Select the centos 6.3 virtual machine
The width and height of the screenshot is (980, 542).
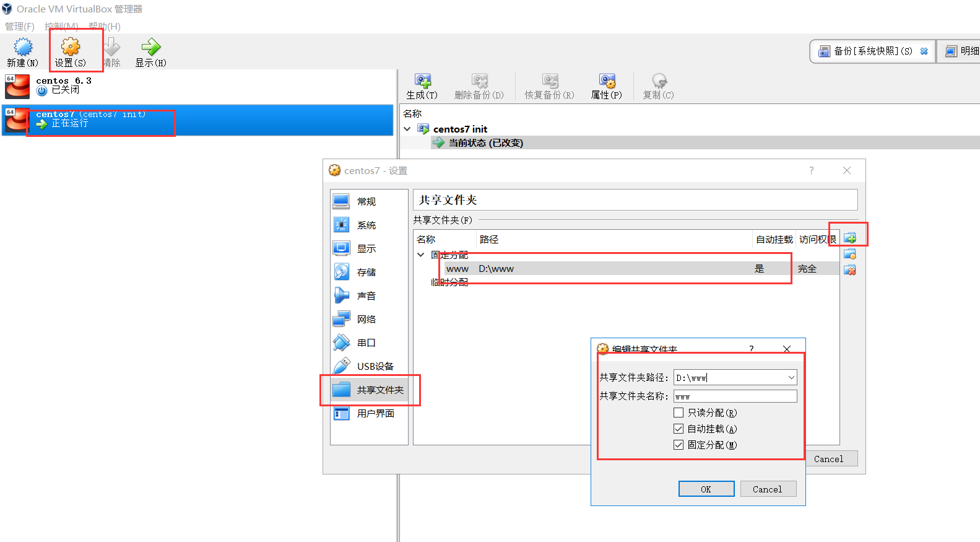point(197,86)
